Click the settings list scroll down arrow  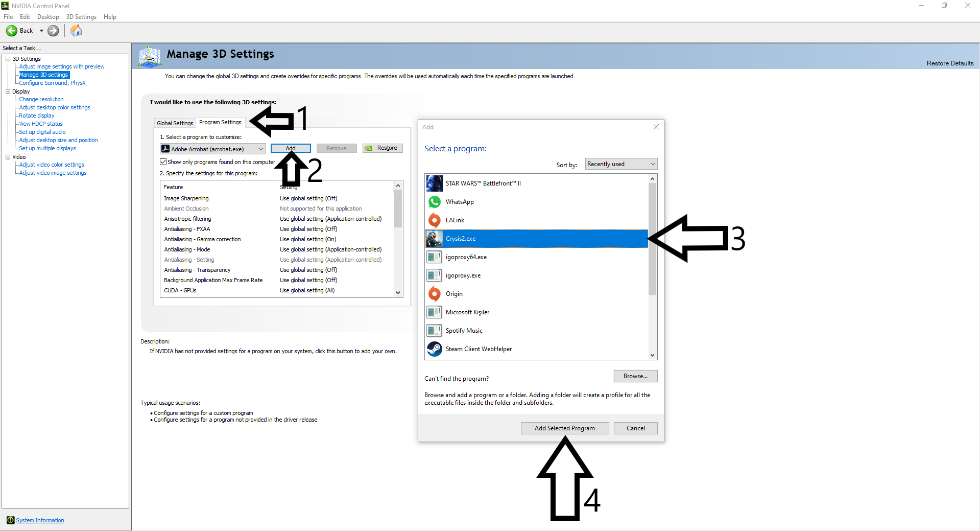coord(398,293)
